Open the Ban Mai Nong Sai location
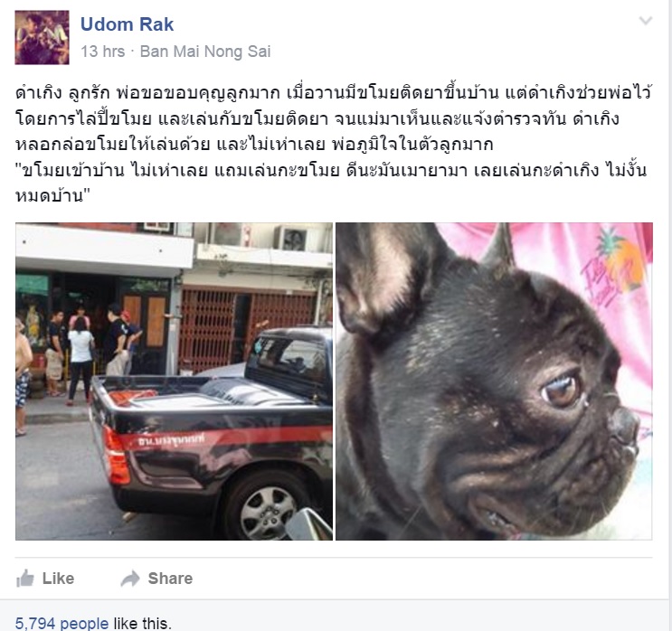 point(205,52)
